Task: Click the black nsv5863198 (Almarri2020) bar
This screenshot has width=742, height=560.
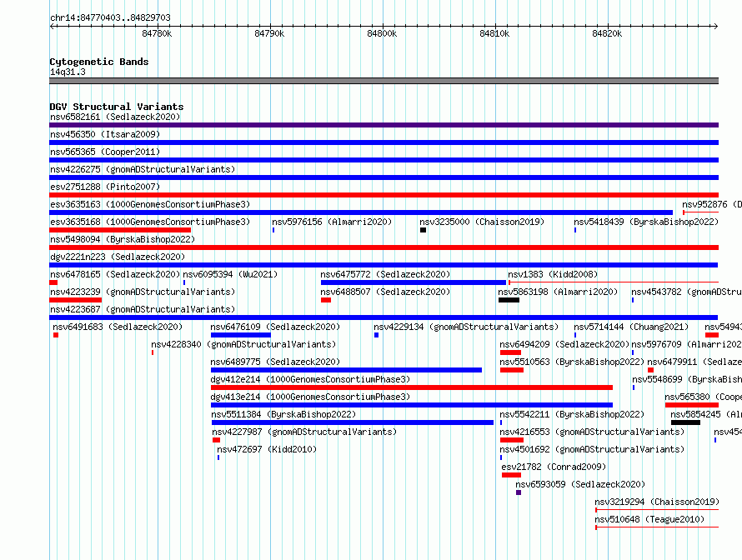Action: tap(509, 300)
